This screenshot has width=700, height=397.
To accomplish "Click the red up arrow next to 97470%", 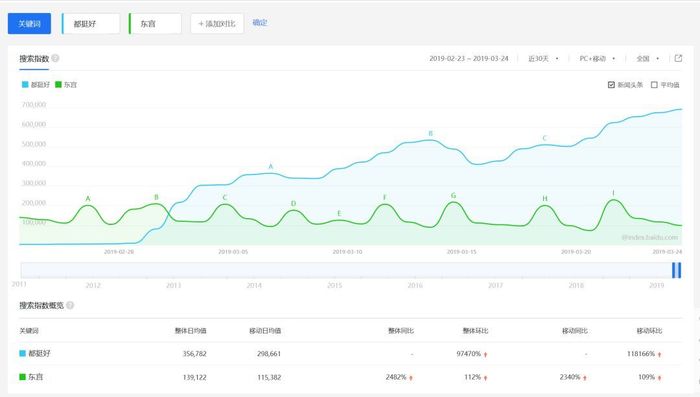I will [x=486, y=354].
